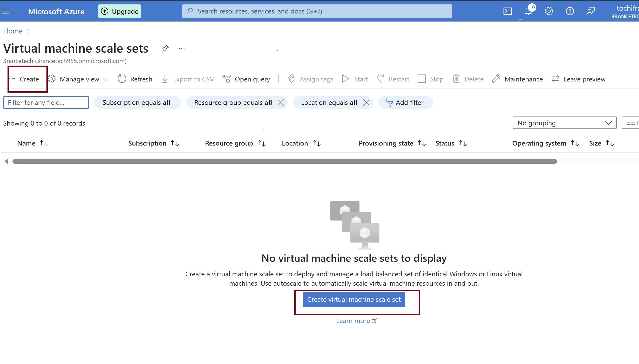Open portal settings gear icon
The height and width of the screenshot is (364, 639).
[549, 11]
